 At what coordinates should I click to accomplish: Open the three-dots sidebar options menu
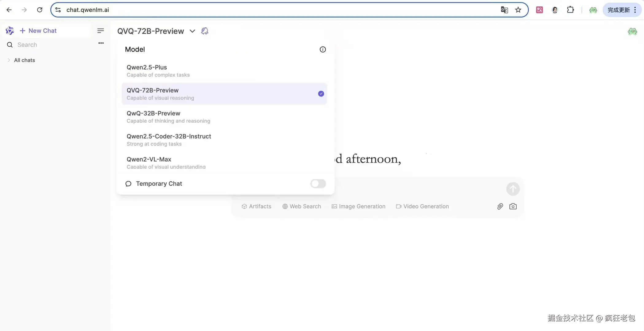pos(101,43)
